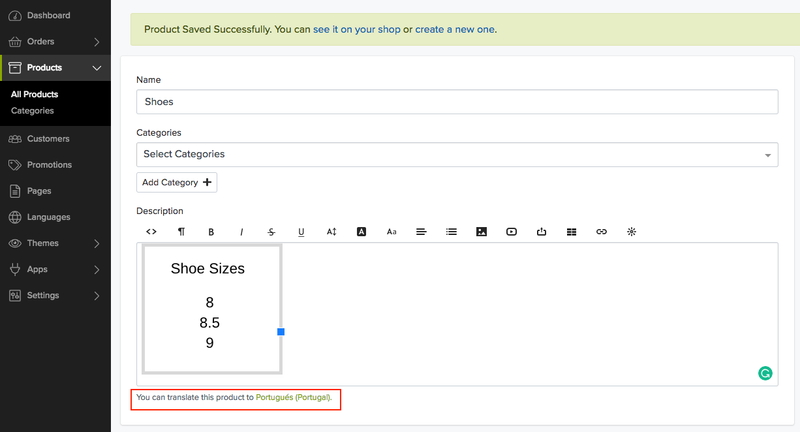800x432 pixels.
Task: Open the Select Categories dropdown
Action: click(457, 155)
